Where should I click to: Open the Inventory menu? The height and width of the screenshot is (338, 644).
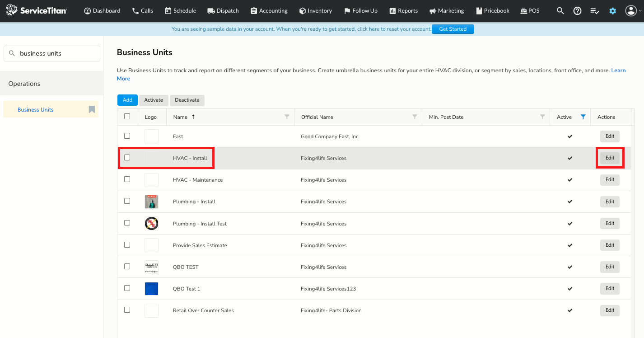click(315, 11)
